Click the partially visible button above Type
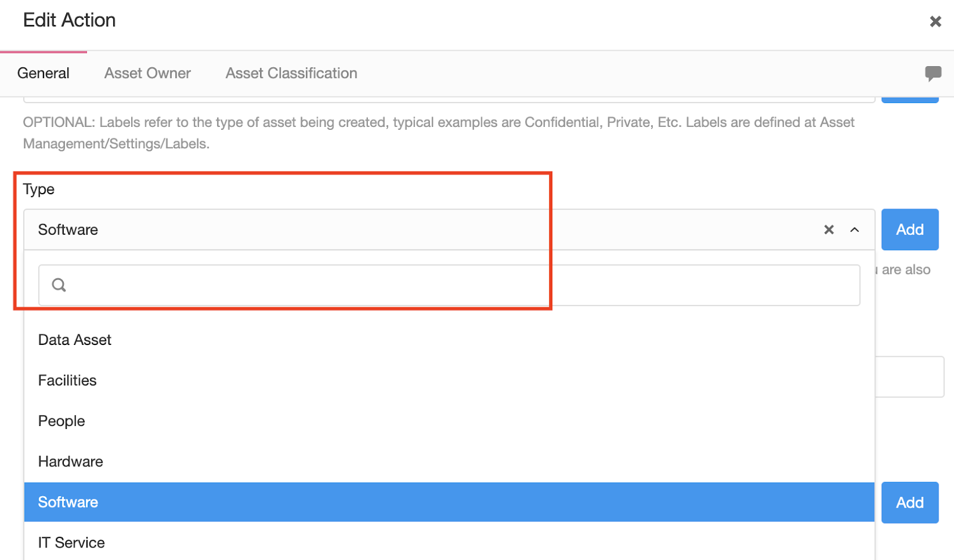Image resolution: width=954 pixels, height=560 pixels. click(910, 99)
